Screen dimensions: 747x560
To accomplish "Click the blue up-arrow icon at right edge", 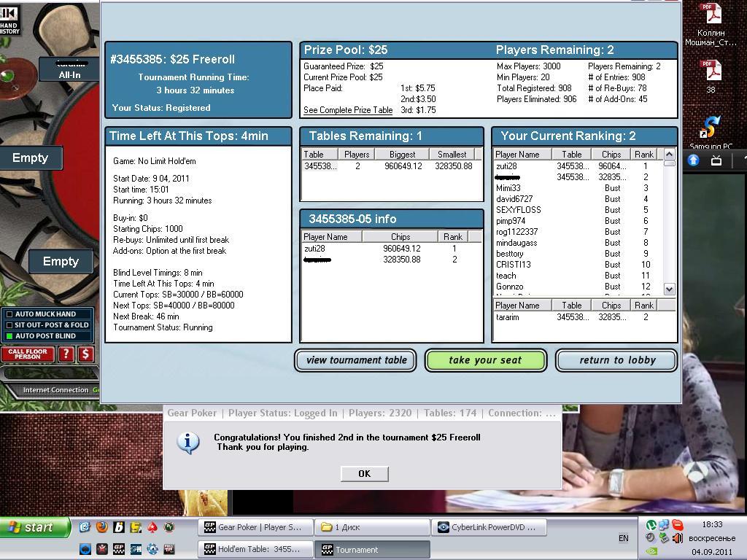I will tap(694, 160).
